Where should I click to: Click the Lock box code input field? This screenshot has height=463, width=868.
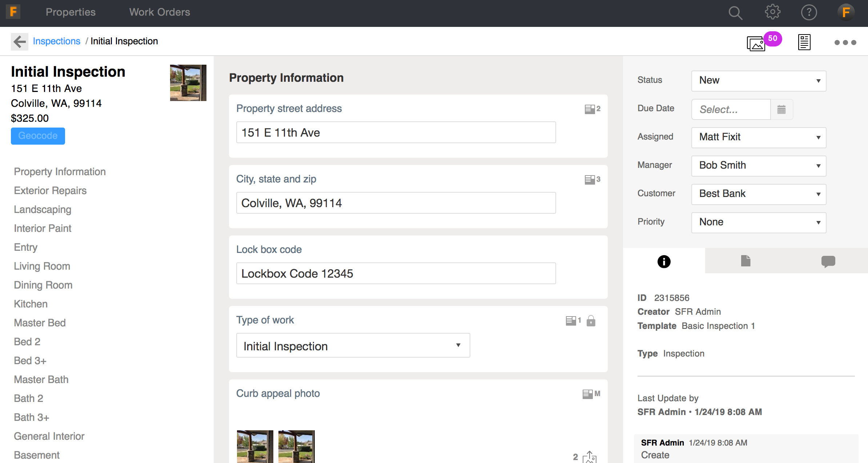pos(395,274)
